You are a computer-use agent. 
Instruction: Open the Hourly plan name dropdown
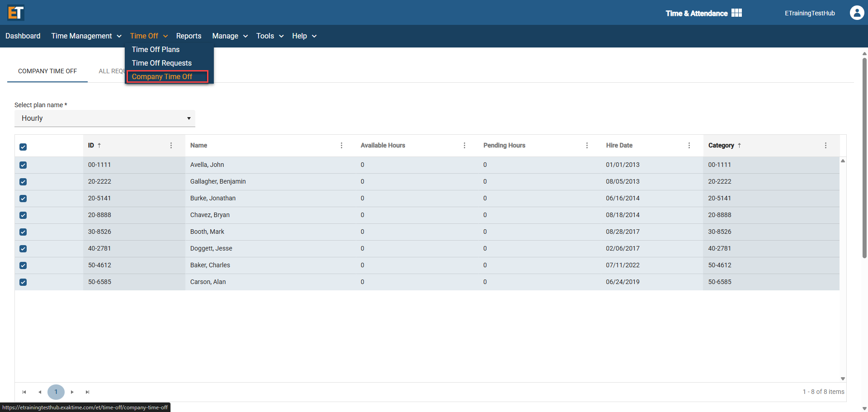click(x=105, y=118)
